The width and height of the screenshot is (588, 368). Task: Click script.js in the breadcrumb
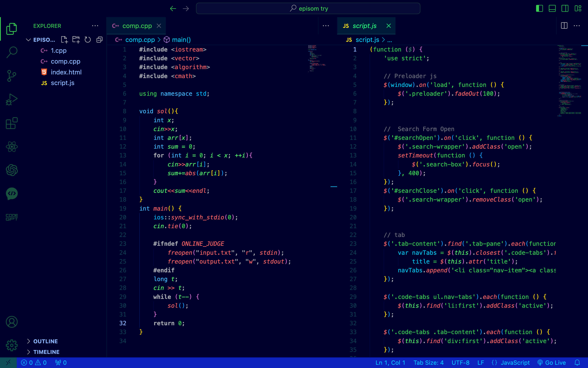point(367,40)
